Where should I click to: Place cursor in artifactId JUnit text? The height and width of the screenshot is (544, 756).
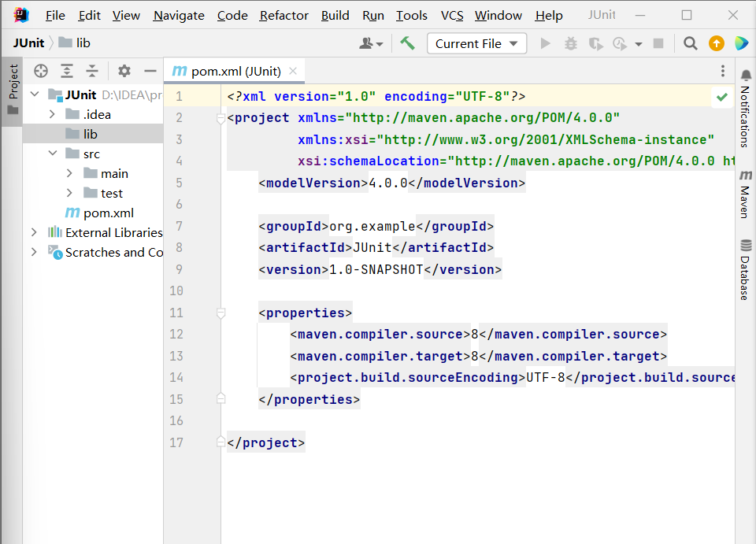pyautogui.click(x=372, y=248)
